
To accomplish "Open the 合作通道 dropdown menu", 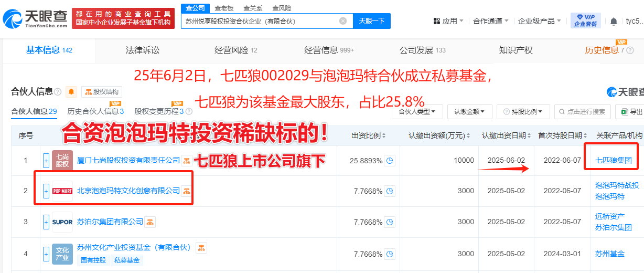I will click(x=490, y=22).
